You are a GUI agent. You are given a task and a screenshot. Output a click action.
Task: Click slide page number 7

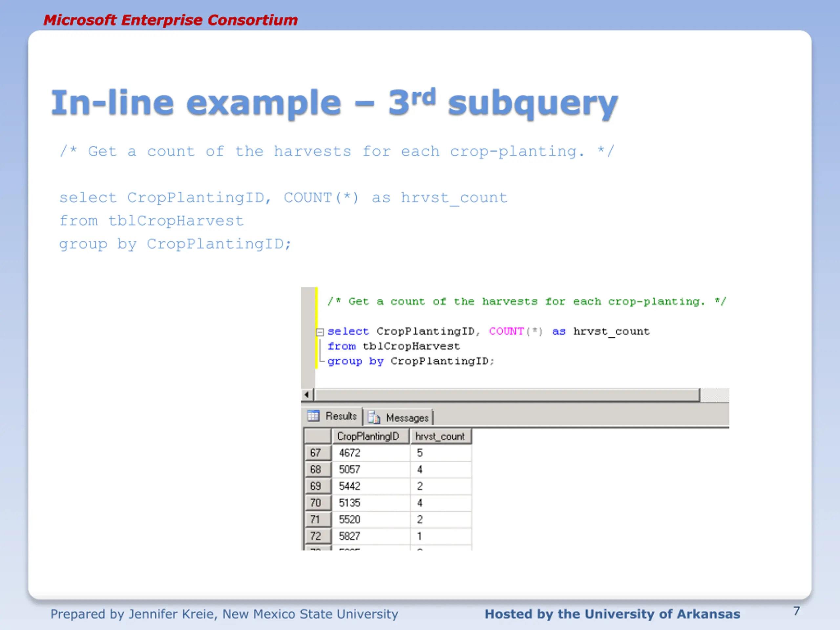[x=796, y=611]
